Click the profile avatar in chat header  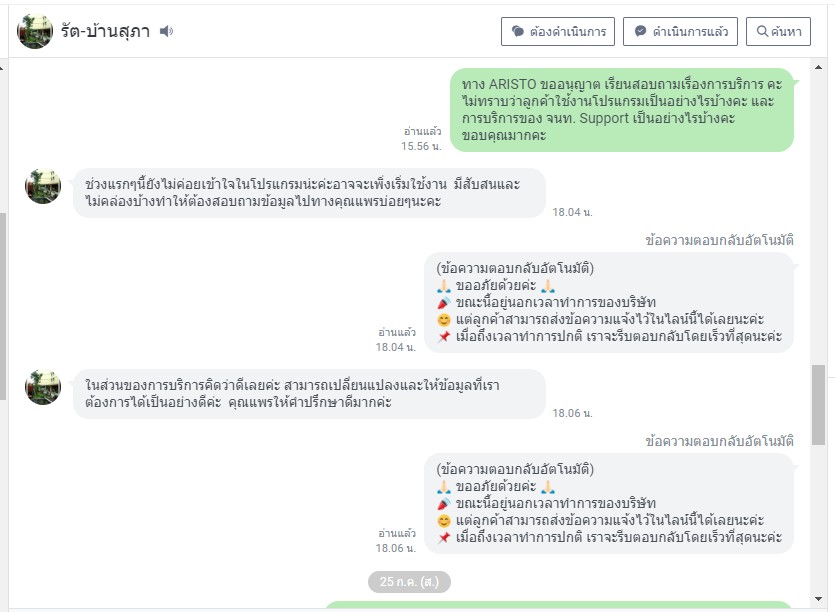click(35, 31)
